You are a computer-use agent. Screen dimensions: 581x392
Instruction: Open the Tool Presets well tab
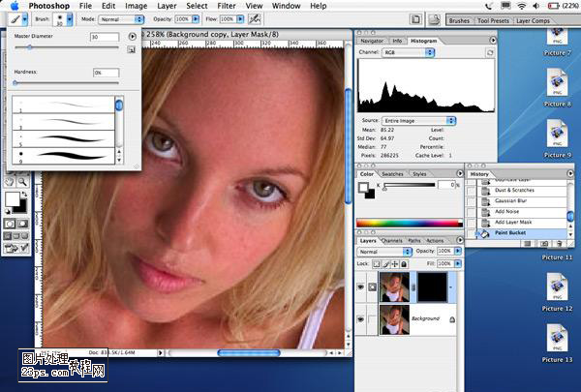493,20
